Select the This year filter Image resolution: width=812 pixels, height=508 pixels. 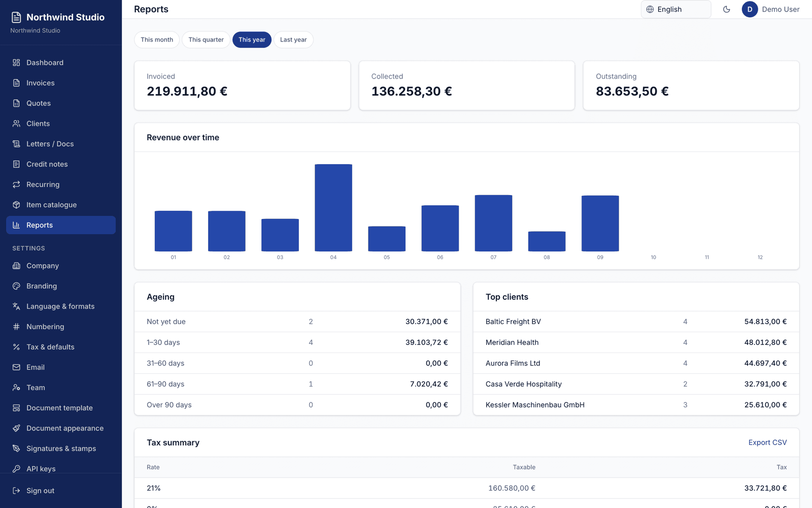pos(252,40)
